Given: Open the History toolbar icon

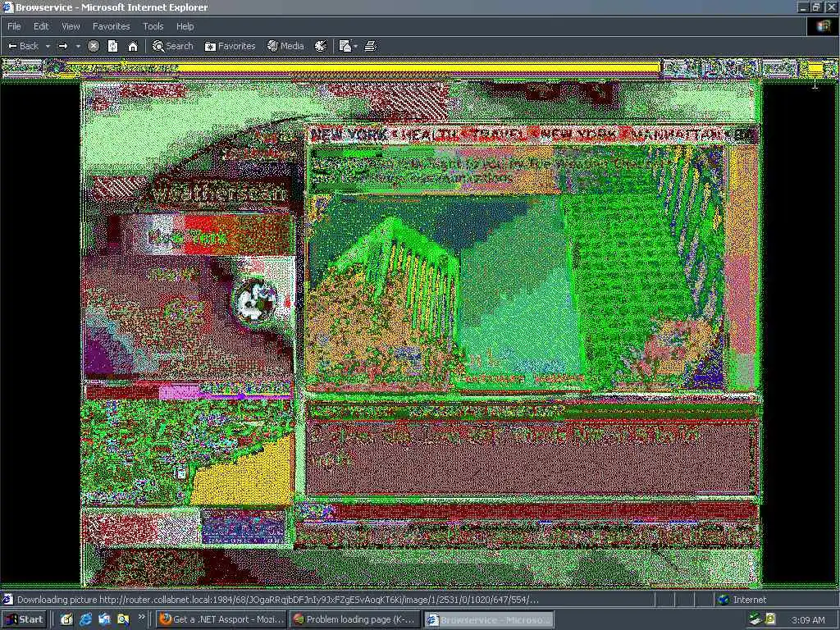Looking at the screenshot, I should [x=321, y=46].
